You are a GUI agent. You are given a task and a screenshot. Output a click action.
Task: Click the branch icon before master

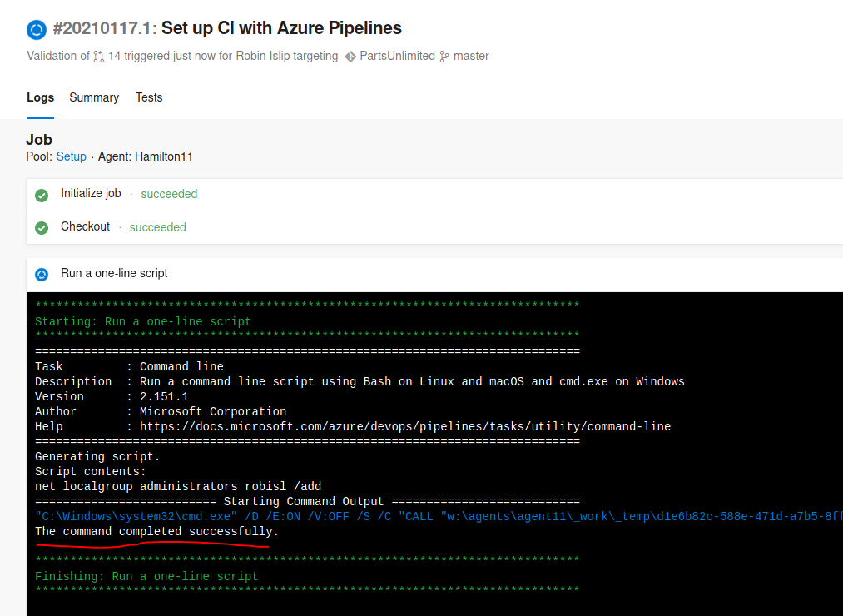tap(444, 57)
